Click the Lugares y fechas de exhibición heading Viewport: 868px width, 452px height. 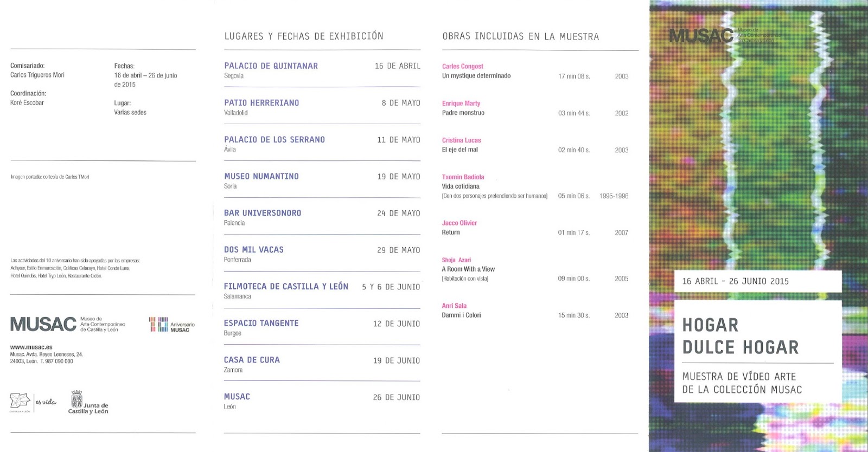click(304, 36)
